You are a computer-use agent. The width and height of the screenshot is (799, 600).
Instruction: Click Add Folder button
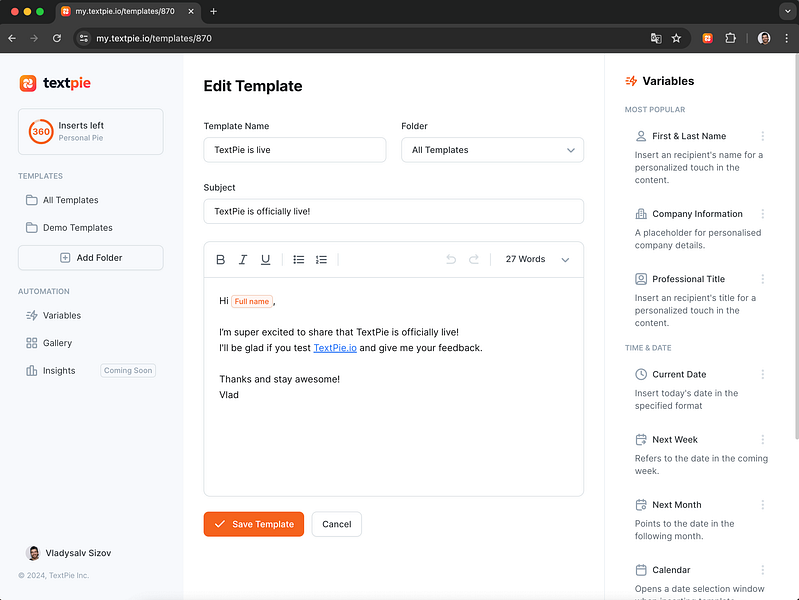pos(91,258)
